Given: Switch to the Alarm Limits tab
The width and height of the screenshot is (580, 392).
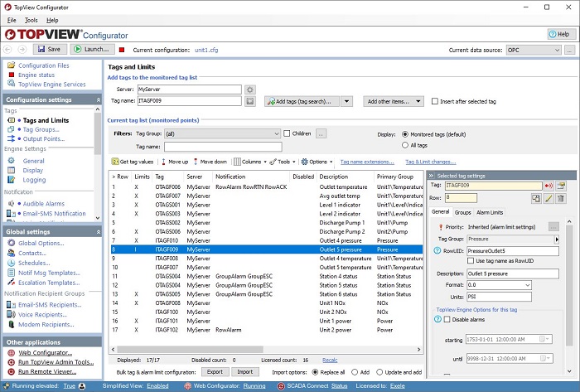Looking at the screenshot, I should pyautogui.click(x=490, y=212).
